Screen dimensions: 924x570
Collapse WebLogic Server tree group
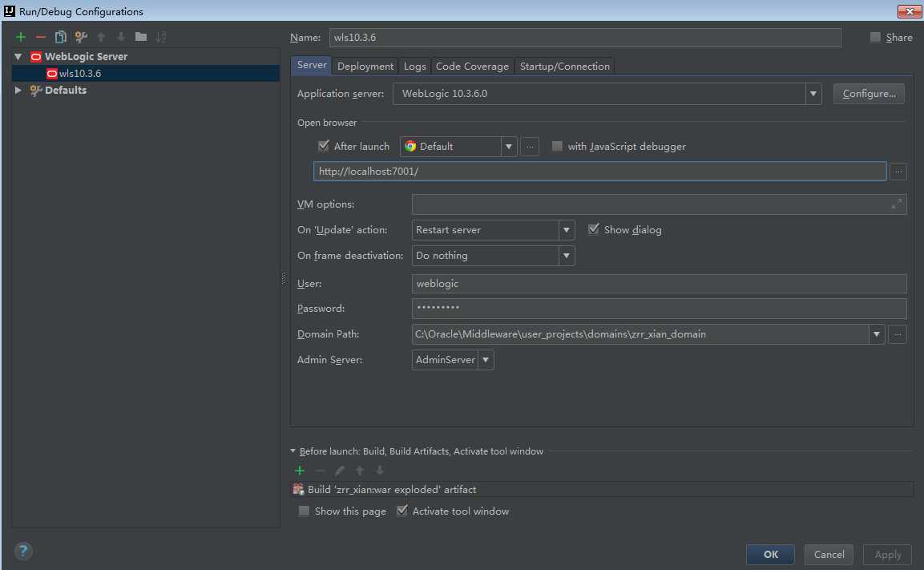click(x=18, y=57)
